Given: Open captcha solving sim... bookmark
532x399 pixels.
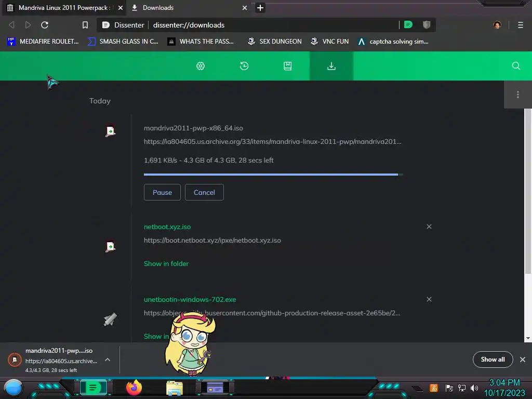Looking at the screenshot, I should 394,42.
